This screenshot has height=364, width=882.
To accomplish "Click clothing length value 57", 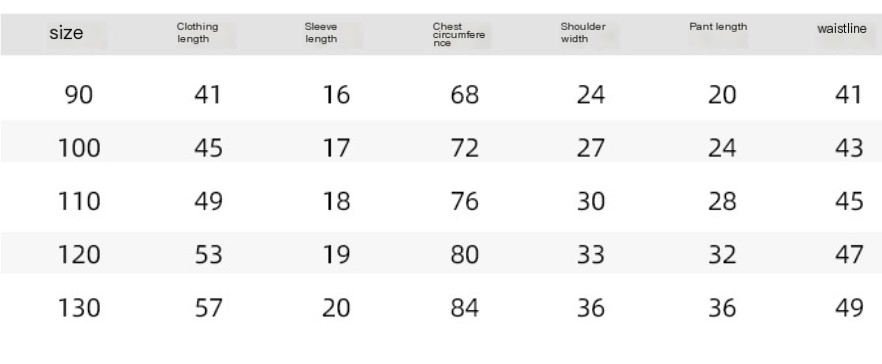I will pos(209,308).
